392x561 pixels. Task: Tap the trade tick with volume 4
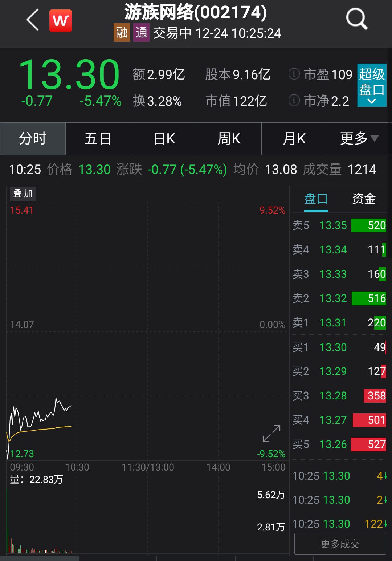340,476
